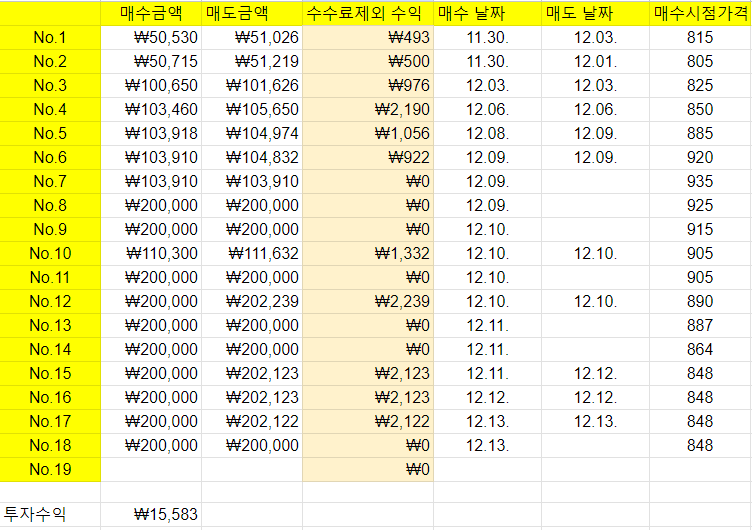This screenshot has width=752, height=530.
Task: Select the ₩2,122 profit cell
Action: (368, 421)
